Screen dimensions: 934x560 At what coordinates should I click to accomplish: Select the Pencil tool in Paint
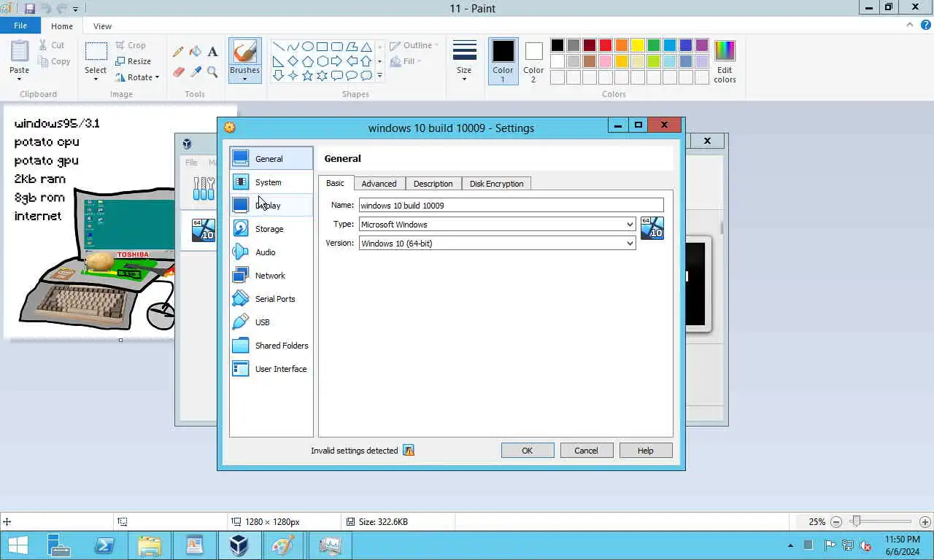[x=178, y=52]
